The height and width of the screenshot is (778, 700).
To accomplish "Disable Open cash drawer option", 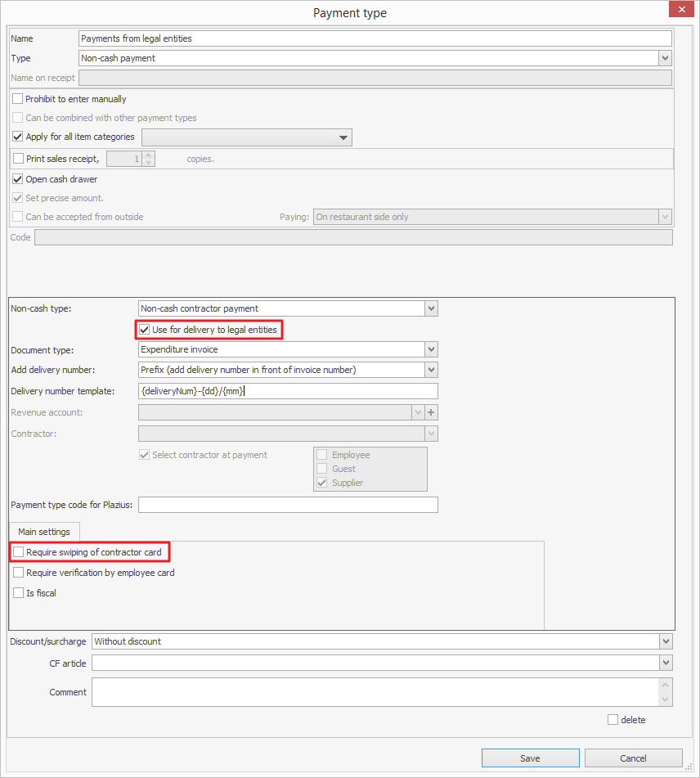I will [x=19, y=179].
